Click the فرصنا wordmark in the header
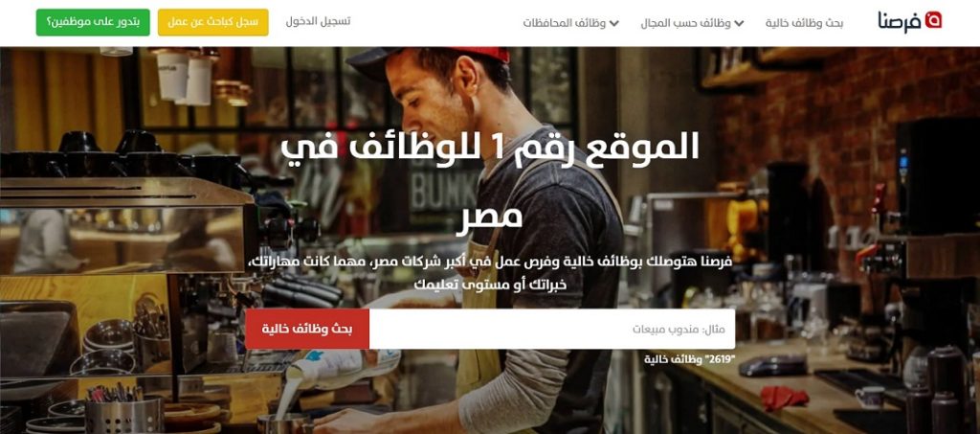This screenshot has width=980, height=434. tap(900, 22)
